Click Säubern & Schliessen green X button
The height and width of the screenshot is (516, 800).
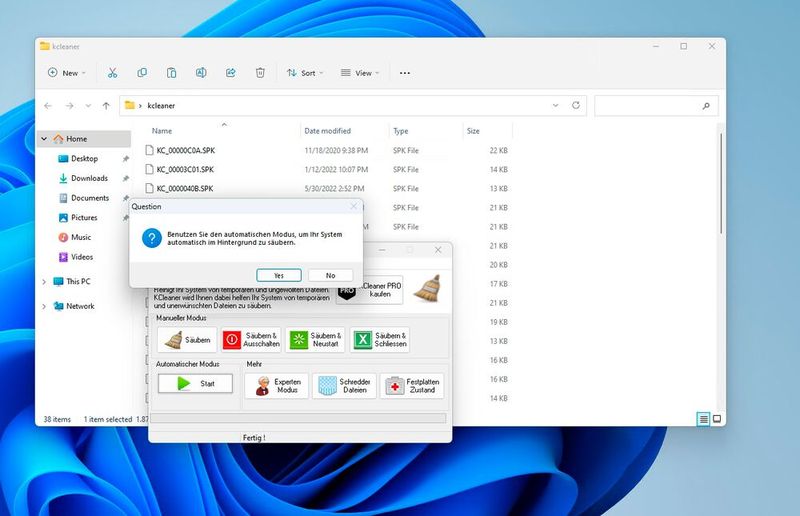[x=380, y=340]
